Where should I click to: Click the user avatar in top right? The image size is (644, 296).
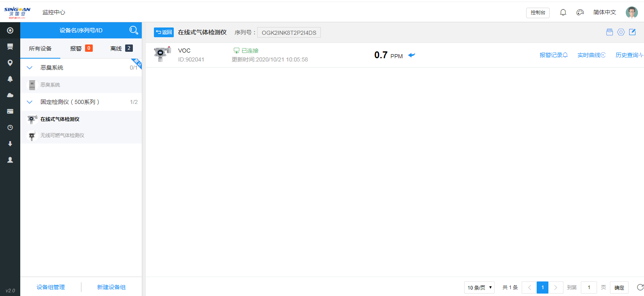pyautogui.click(x=631, y=13)
